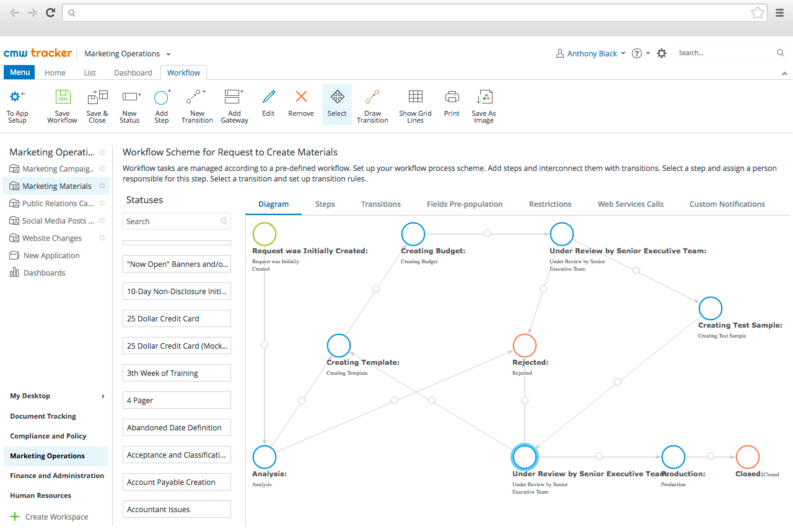
Task: Click the Remove red X icon
Action: (301, 96)
